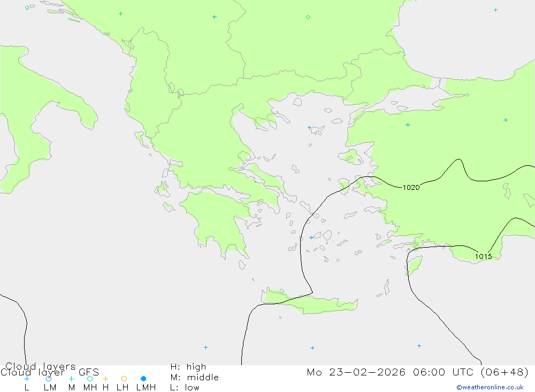
Task: Click the 'LMH' legend label
Action: coord(146,388)
